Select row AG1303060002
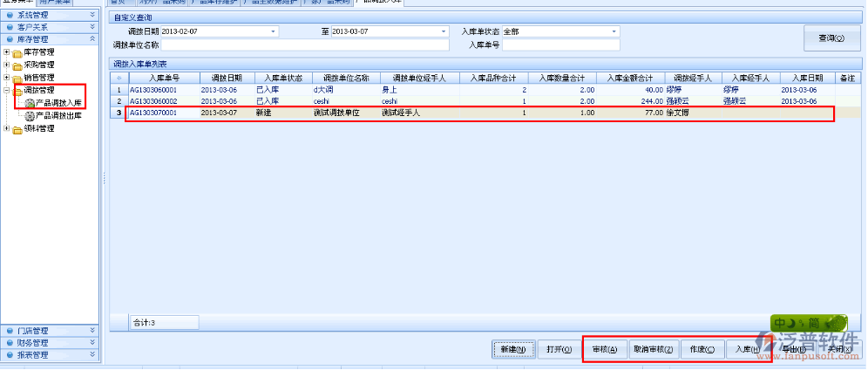Viewport: 868px width, 370px height. pos(485,101)
